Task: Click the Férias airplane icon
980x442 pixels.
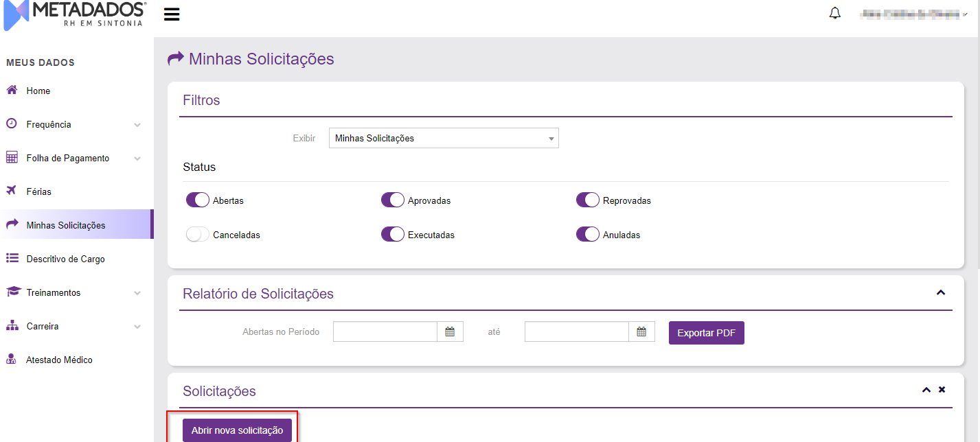Action: coord(12,191)
